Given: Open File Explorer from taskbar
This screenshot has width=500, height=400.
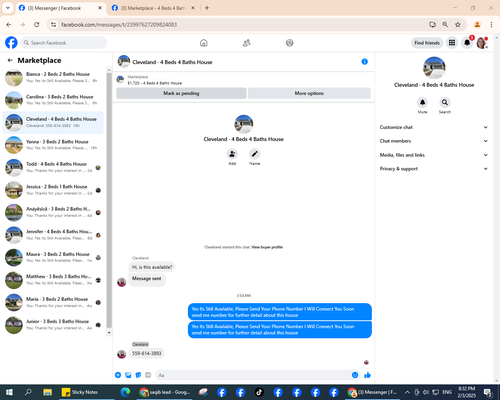Looking at the screenshot, I should (x=47, y=392).
